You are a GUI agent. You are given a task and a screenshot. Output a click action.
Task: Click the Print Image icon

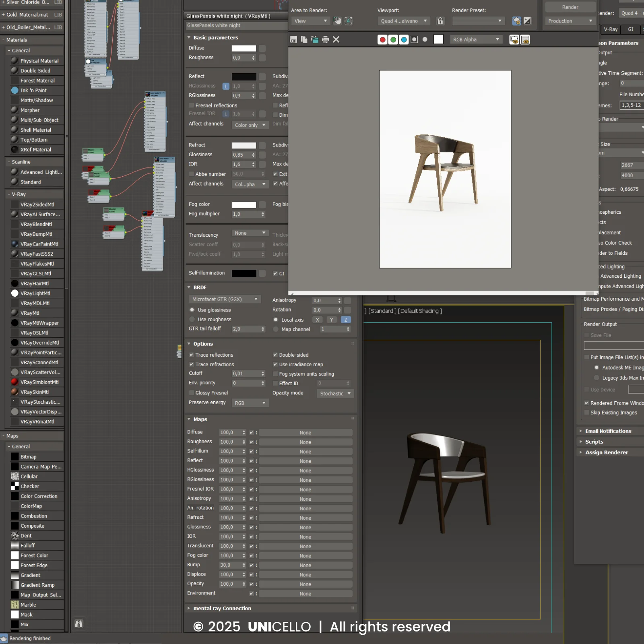[x=325, y=39]
